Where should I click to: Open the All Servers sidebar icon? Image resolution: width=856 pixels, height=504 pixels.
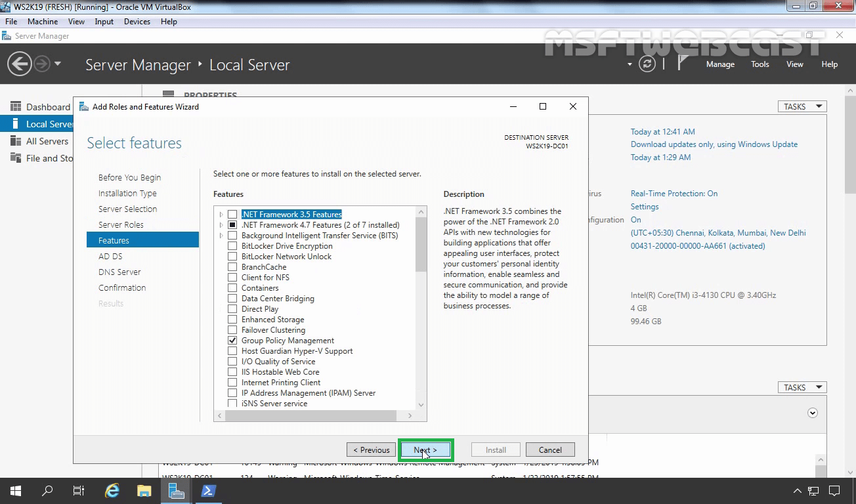click(x=16, y=141)
